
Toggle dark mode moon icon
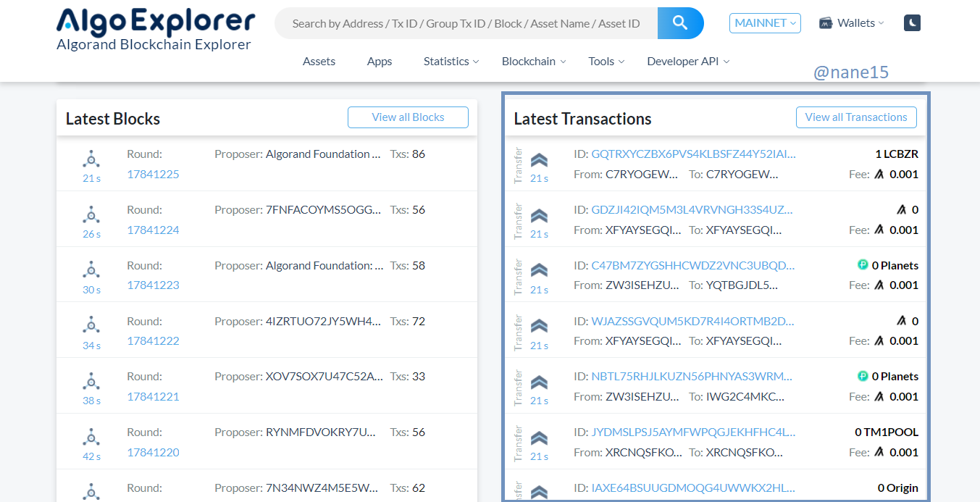[x=912, y=23]
